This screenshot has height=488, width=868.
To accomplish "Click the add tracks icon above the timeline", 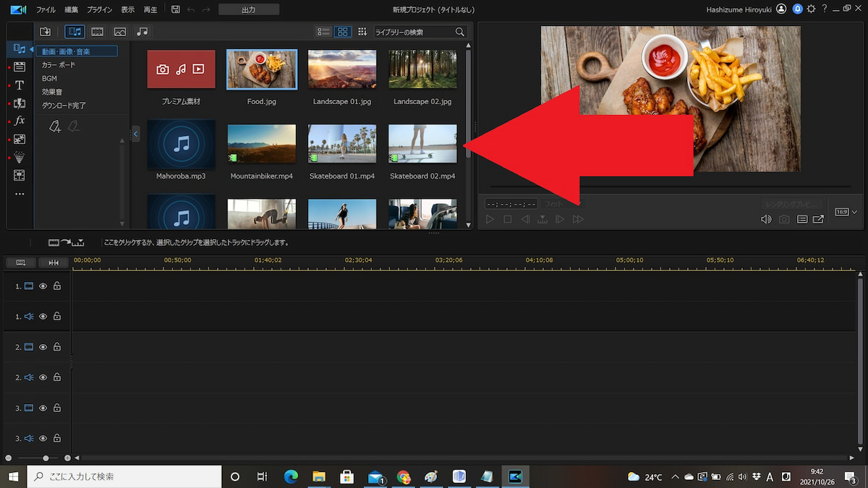I will click(x=20, y=262).
